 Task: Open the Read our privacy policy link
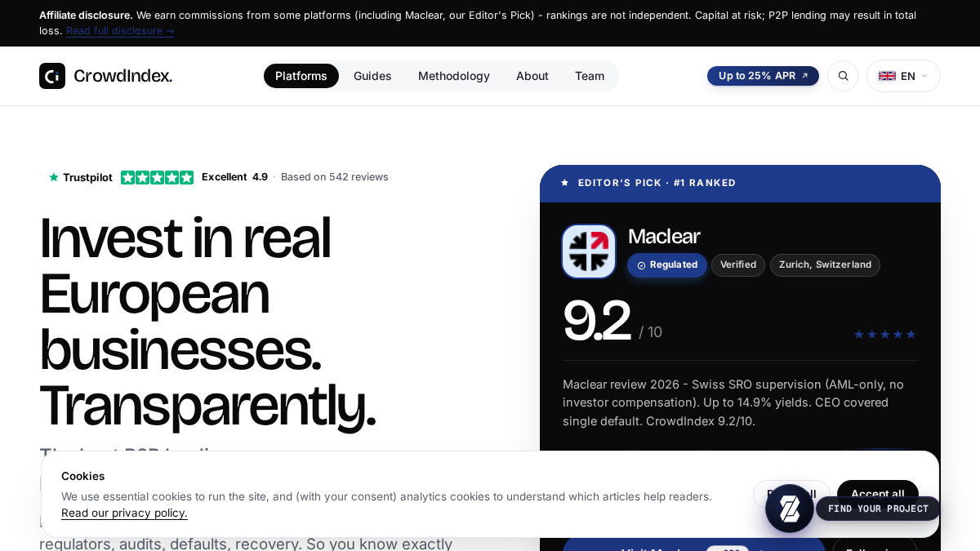pos(124,513)
